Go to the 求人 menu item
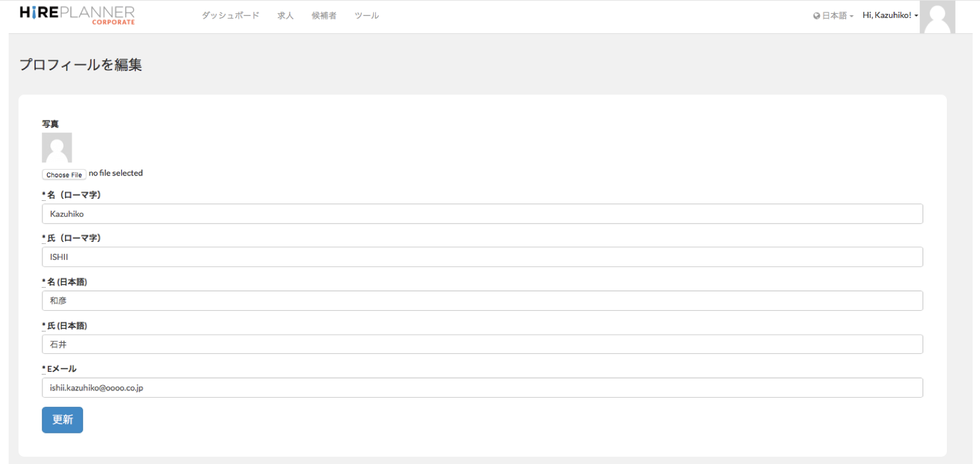Screen dimensions: 980x464 285,15
